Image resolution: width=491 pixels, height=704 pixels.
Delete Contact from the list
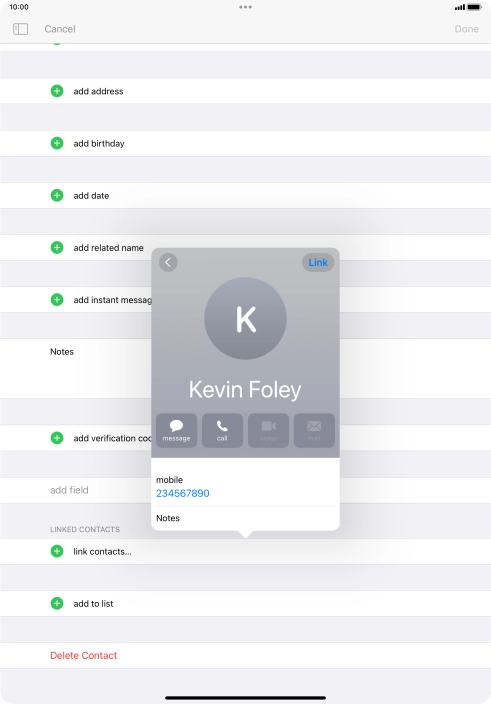click(83, 655)
